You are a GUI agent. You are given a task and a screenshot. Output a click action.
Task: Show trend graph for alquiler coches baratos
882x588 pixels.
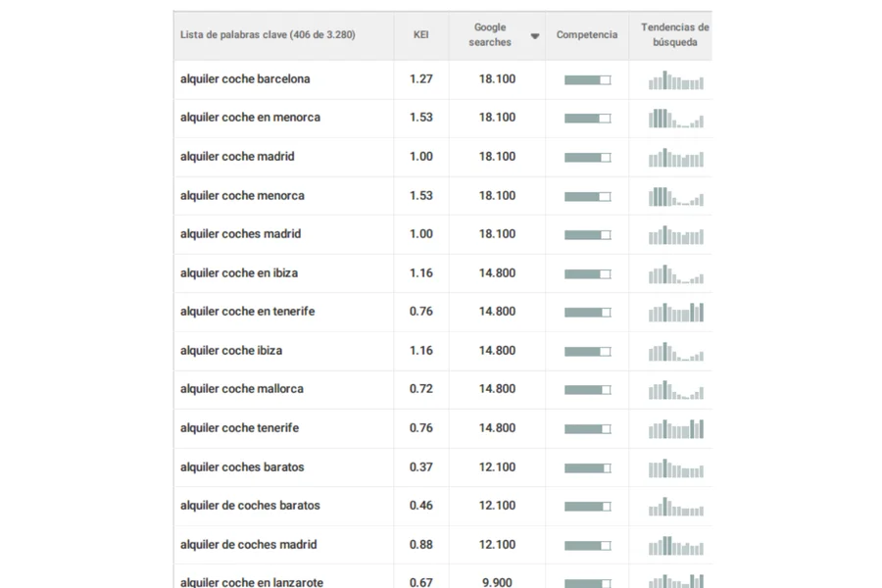point(675,468)
